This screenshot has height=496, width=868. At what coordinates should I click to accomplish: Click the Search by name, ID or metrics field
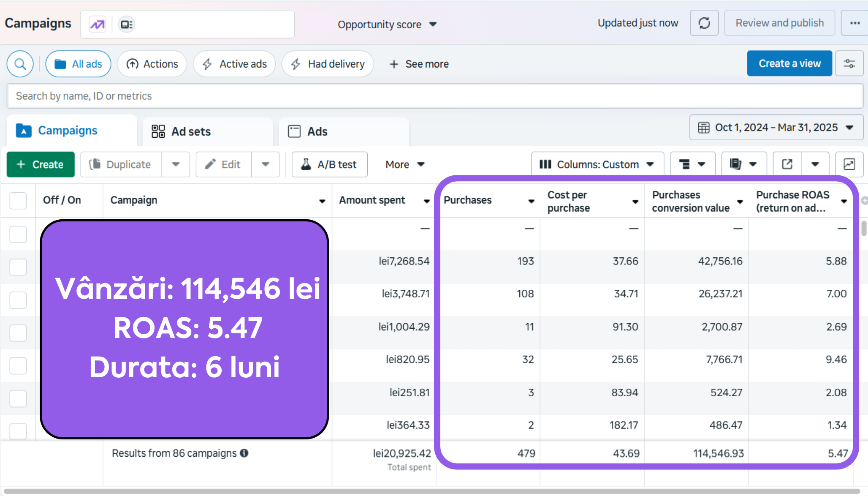(x=435, y=96)
